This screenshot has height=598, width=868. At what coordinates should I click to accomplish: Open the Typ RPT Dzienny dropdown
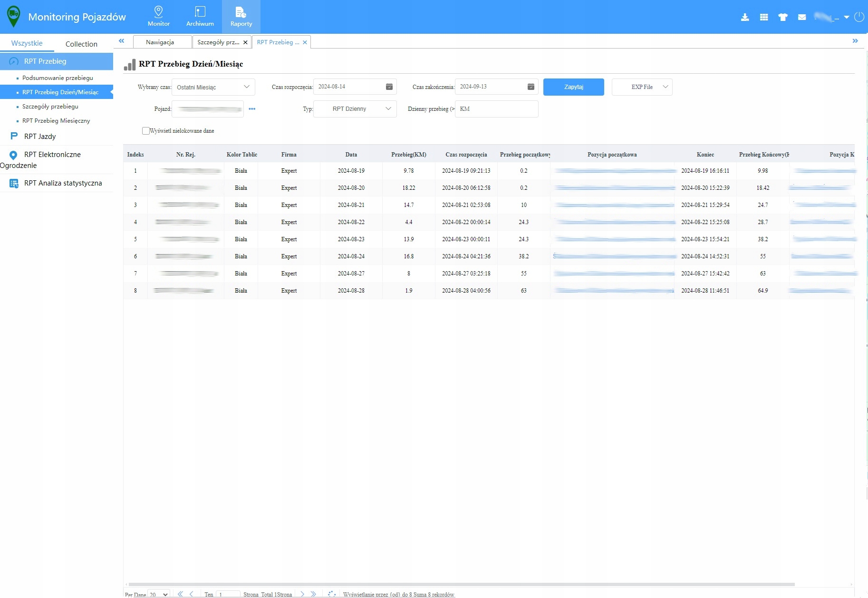click(x=355, y=109)
